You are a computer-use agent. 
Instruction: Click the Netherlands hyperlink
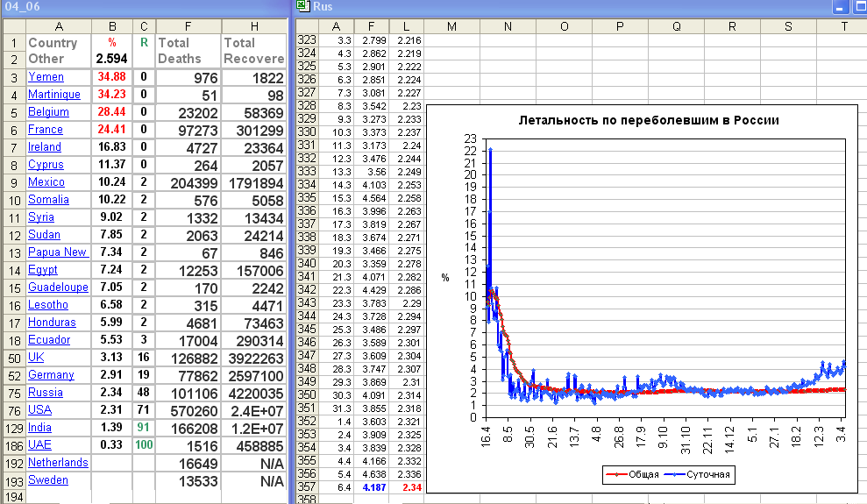point(58,463)
